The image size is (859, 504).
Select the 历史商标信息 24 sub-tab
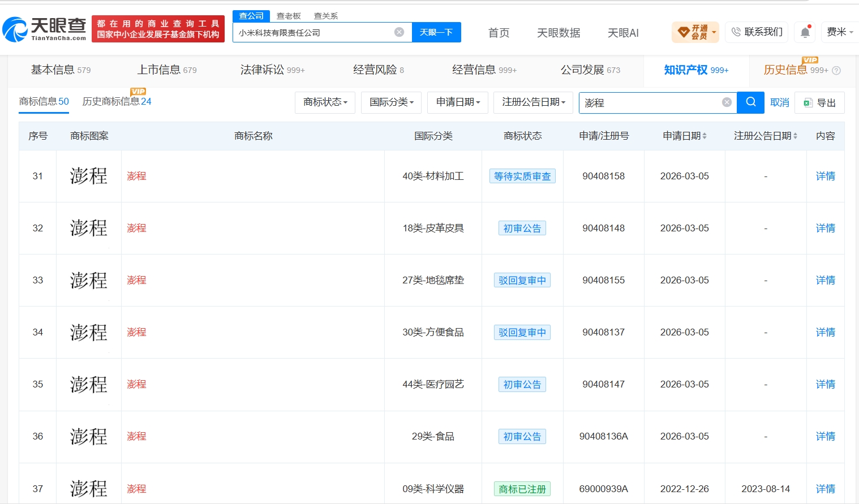117,101
